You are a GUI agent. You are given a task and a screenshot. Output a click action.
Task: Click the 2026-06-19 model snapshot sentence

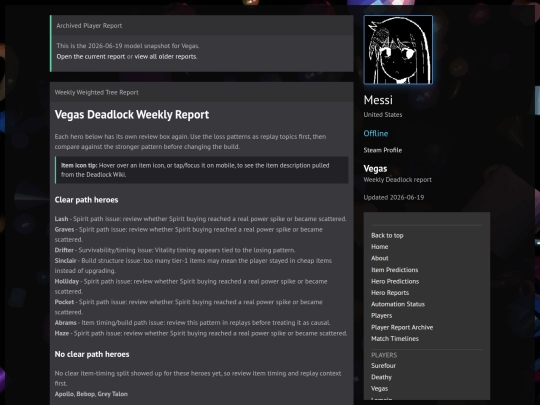click(128, 46)
